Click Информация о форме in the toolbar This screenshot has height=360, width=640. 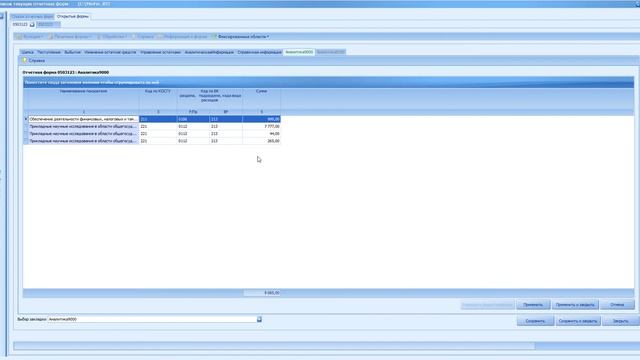pyautogui.click(x=183, y=37)
